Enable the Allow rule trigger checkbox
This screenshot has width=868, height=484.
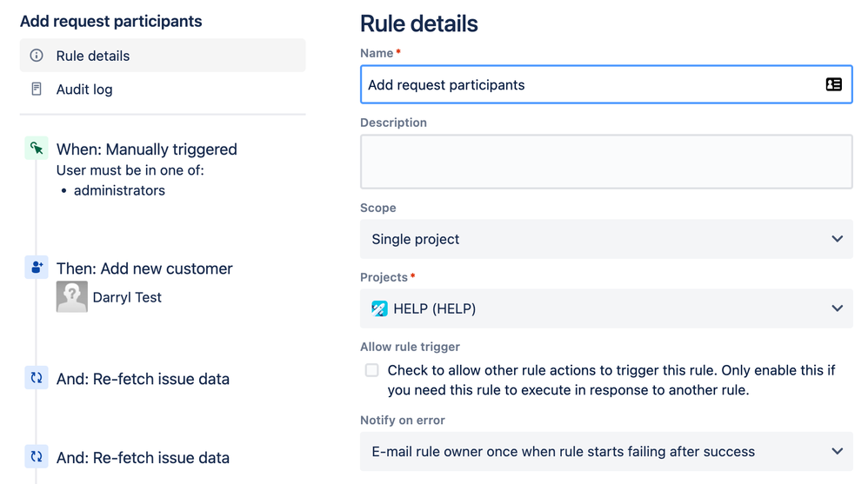tap(372, 370)
